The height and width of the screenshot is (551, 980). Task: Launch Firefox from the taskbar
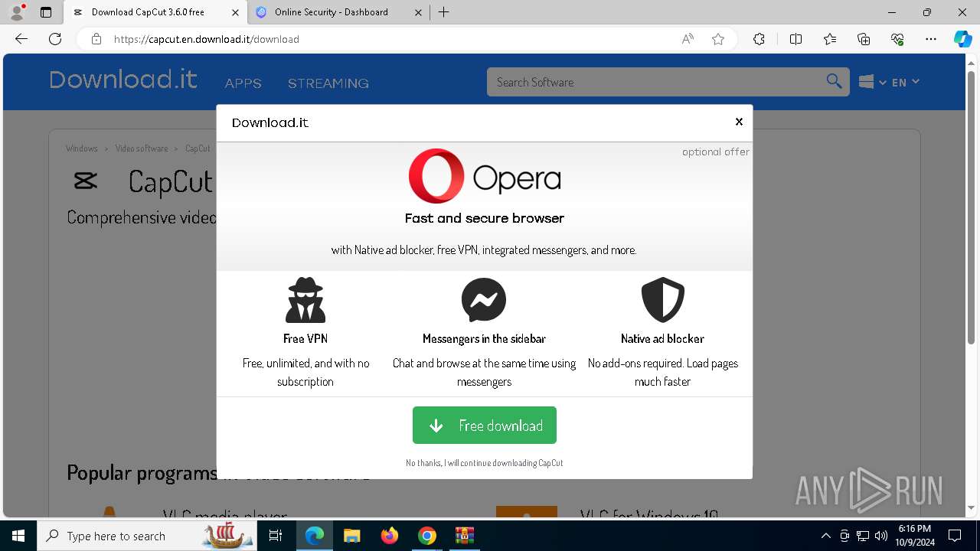390,536
